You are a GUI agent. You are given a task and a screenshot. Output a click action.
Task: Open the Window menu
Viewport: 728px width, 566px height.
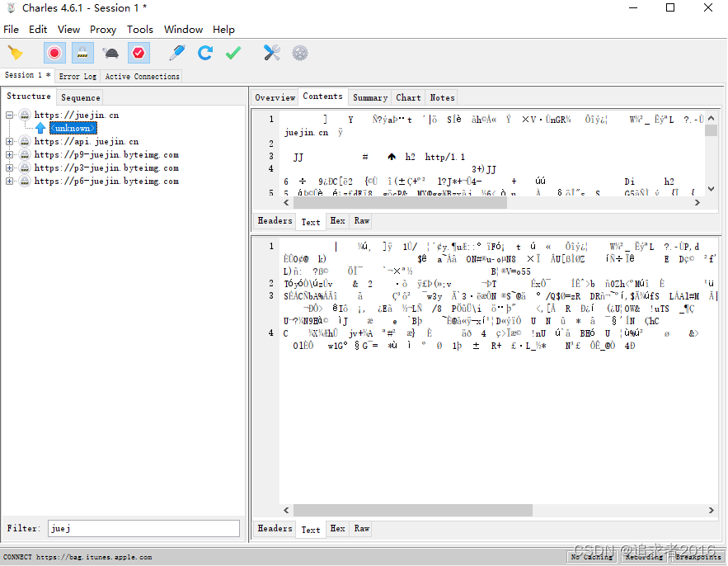coord(183,29)
